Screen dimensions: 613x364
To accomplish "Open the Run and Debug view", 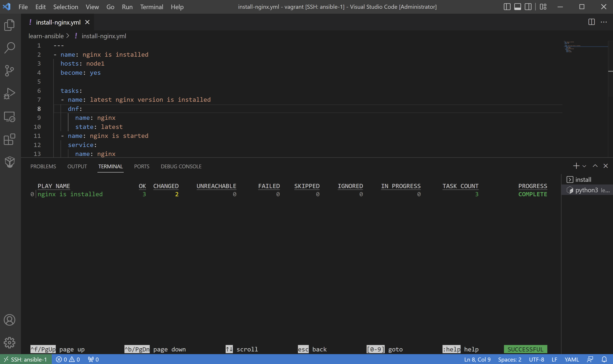I will click(x=9, y=93).
